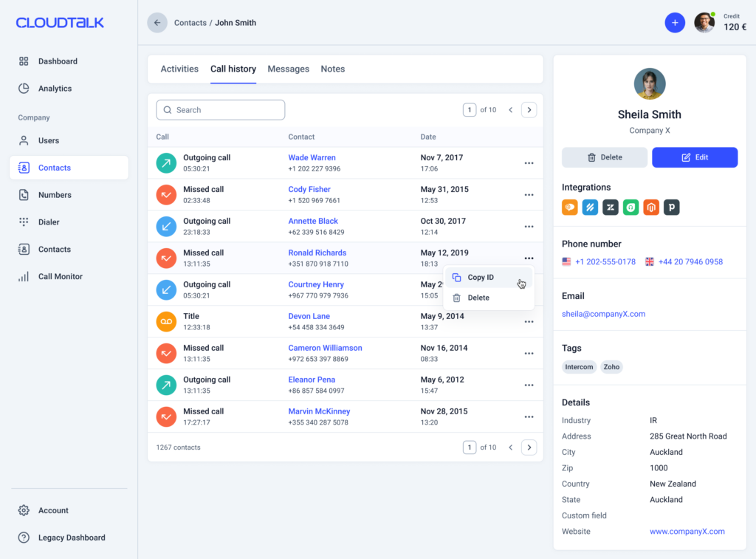
Task: Click the Intercom tag
Action: (x=579, y=367)
